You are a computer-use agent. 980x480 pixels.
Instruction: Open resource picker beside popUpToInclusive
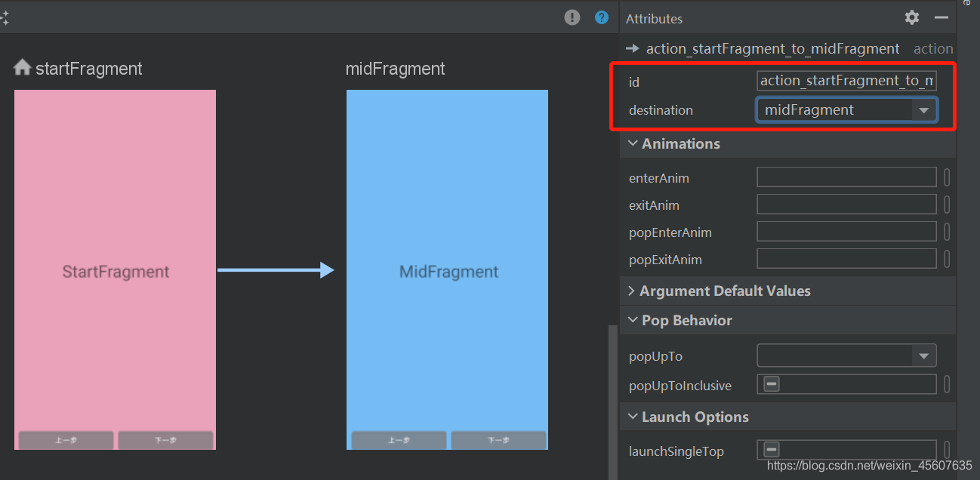(947, 384)
